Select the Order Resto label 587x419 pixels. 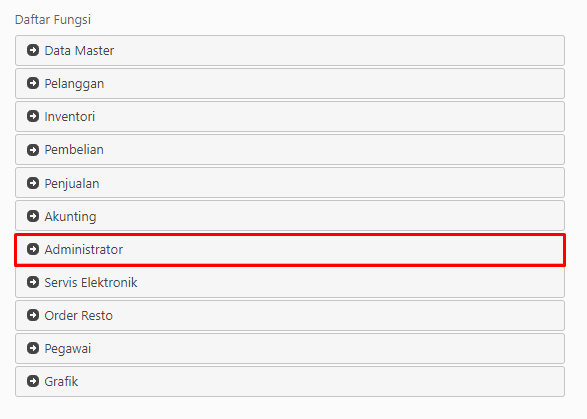click(x=79, y=316)
